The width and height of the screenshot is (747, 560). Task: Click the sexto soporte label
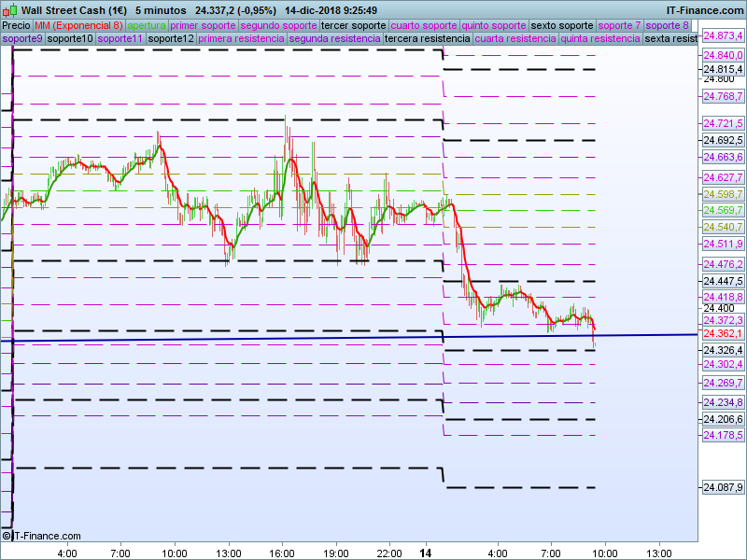click(562, 25)
